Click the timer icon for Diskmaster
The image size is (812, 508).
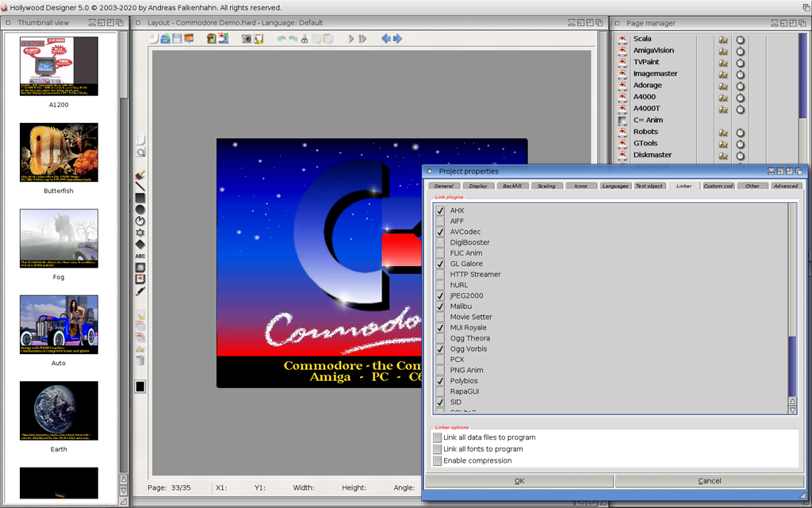(x=741, y=156)
